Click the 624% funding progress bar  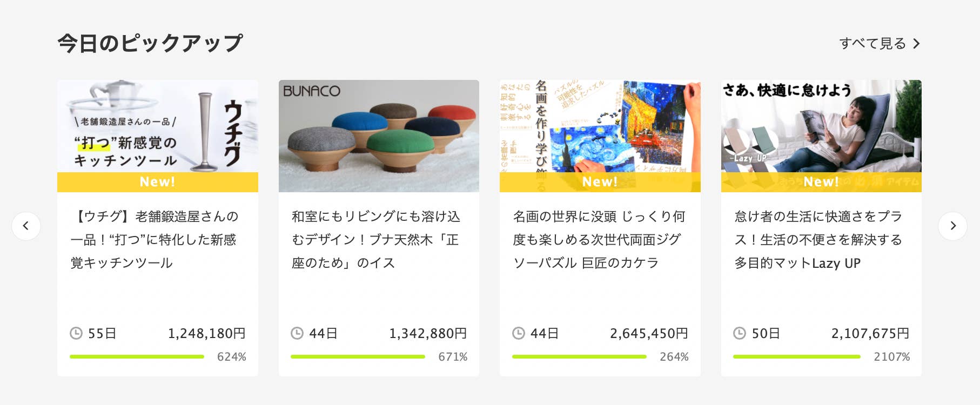click(x=137, y=357)
